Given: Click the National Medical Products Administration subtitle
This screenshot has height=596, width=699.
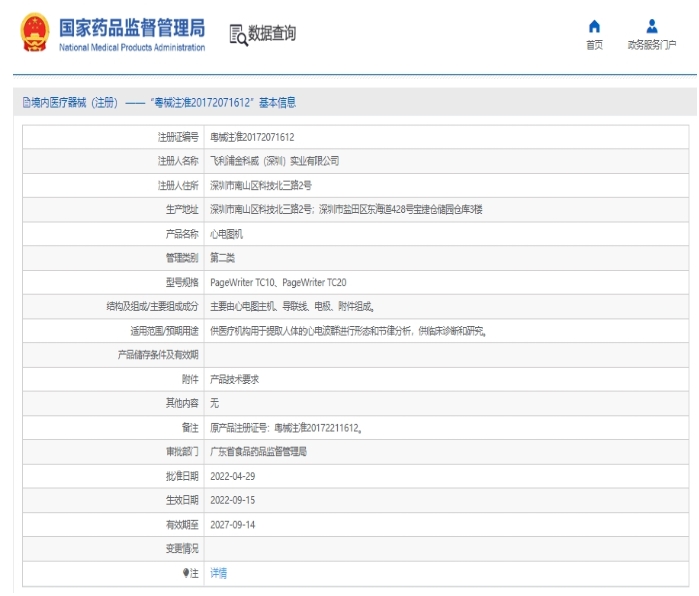Looking at the screenshot, I should coord(132,47).
